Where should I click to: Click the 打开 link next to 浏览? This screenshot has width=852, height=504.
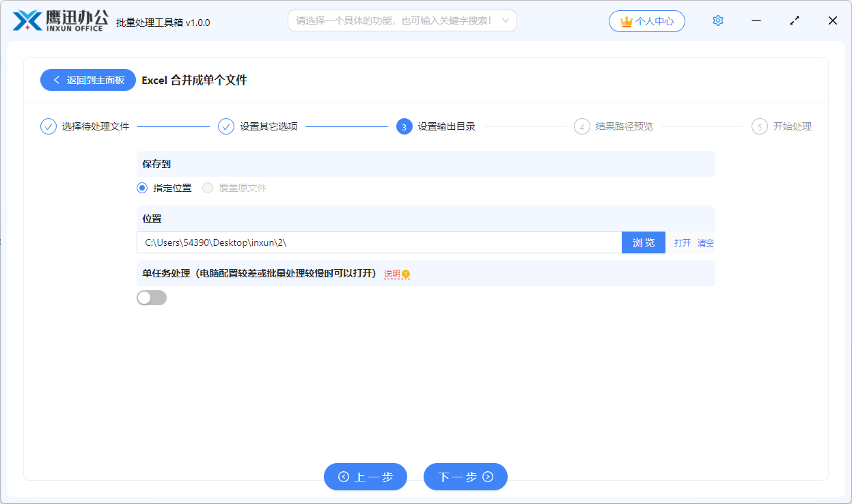tap(683, 242)
